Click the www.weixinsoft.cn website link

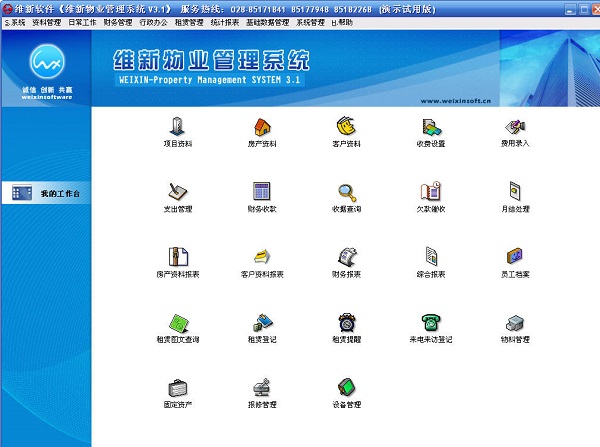(455, 101)
